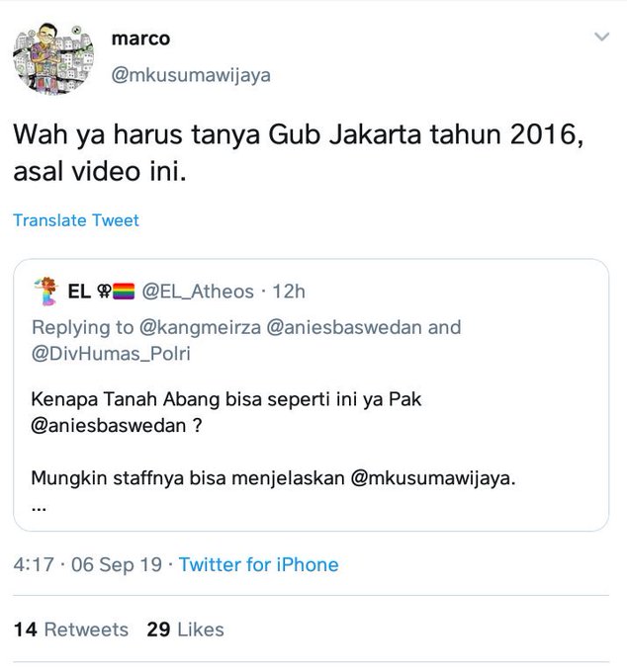Viewport: 627px width, 672px height.
Task: Click the EL display name
Action: [x=79, y=292]
